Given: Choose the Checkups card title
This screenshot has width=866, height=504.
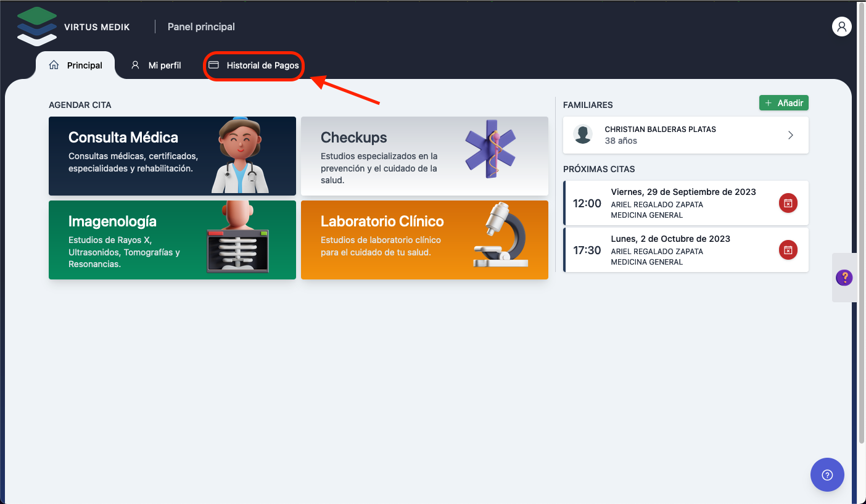Looking at the screenshot, I should (353, 138).
